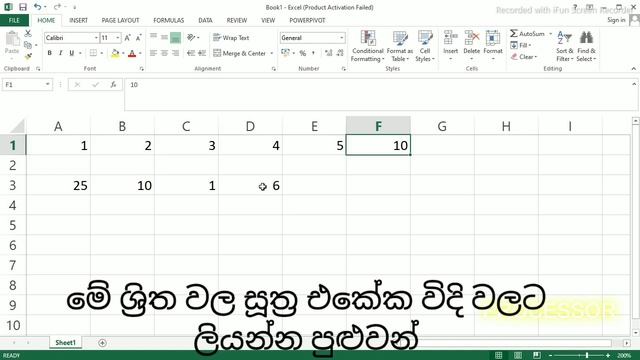
Task: Click the Accounting Number Format icon
Action: [x=285, y=53]
